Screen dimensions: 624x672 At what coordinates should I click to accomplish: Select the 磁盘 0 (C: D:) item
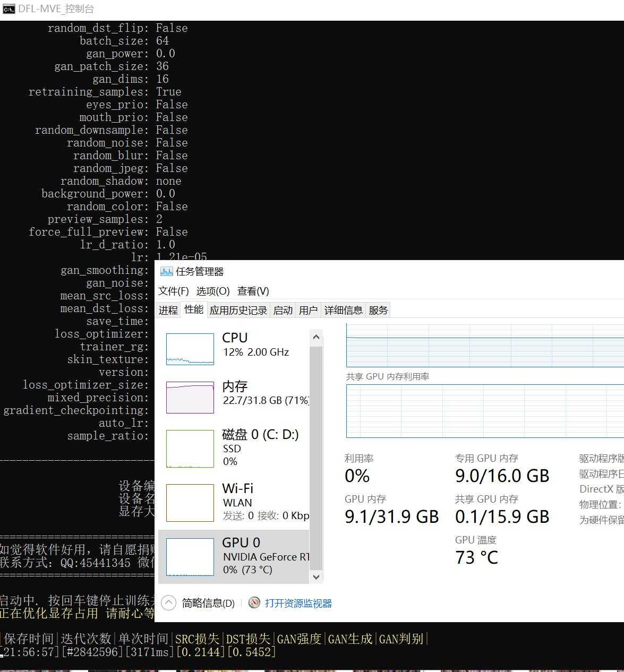point(234,448)
